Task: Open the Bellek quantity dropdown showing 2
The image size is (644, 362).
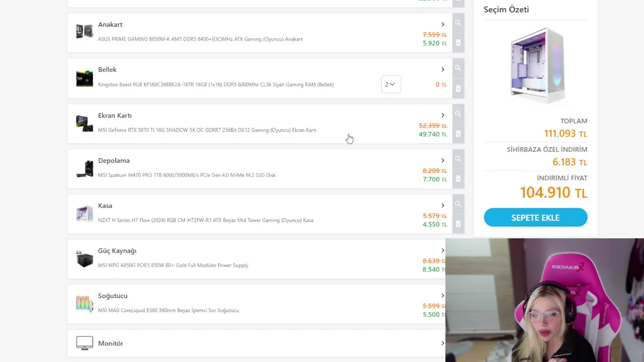Action: coord(391,84)
